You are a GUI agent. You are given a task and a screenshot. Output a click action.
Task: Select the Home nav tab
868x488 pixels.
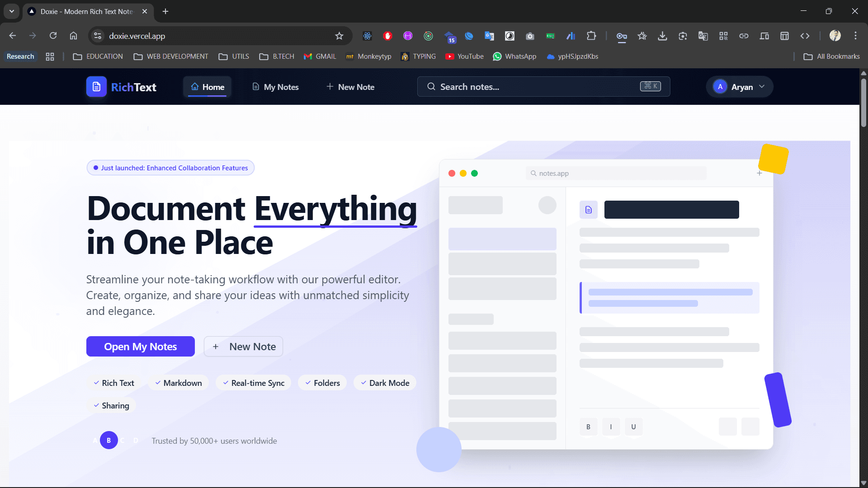pos(208,87)
